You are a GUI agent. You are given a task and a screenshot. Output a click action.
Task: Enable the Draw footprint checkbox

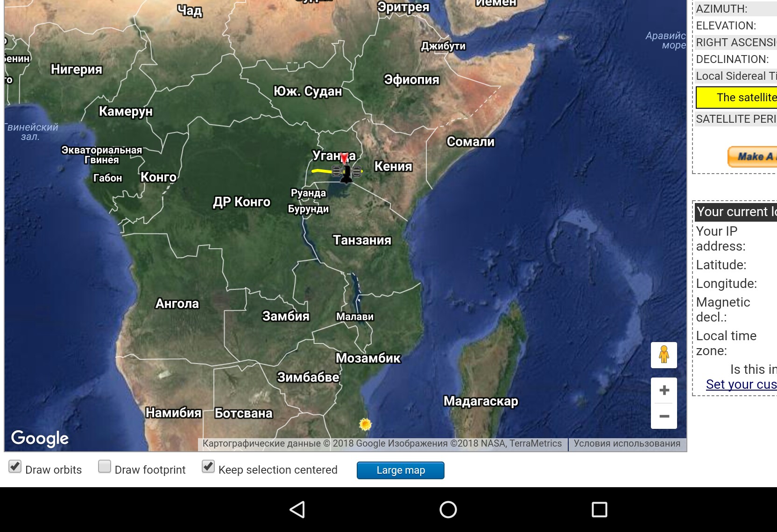point(105,467)
